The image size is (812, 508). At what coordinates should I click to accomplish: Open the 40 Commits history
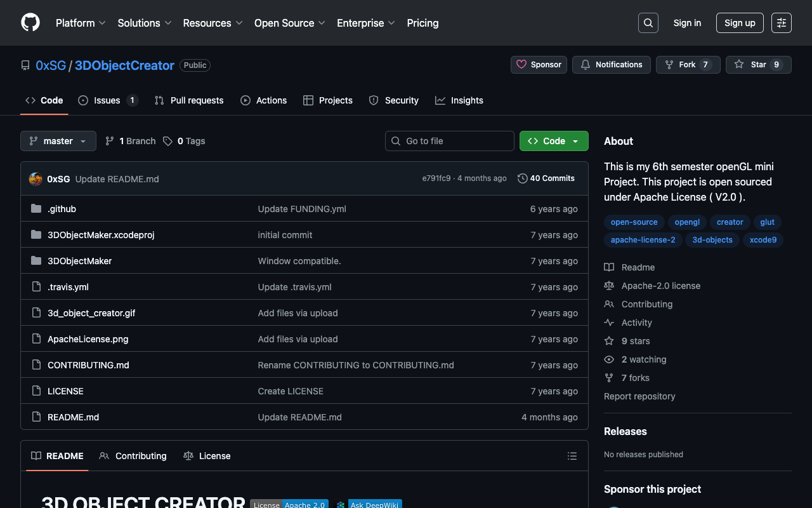[546, 178]
